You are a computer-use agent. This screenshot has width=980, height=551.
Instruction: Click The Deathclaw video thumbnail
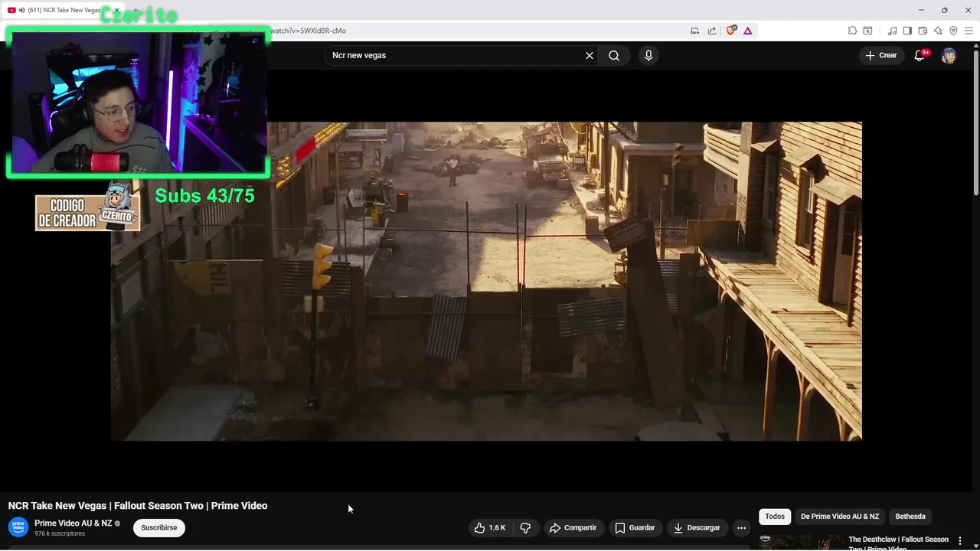tap(800, 543)
